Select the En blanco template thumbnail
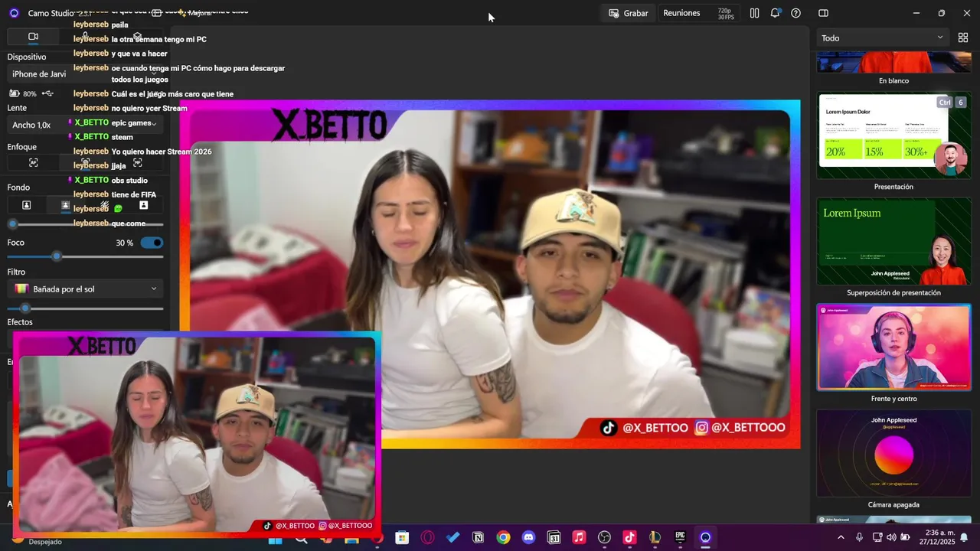Screen dimensions: 980x551 pos(893,62)
